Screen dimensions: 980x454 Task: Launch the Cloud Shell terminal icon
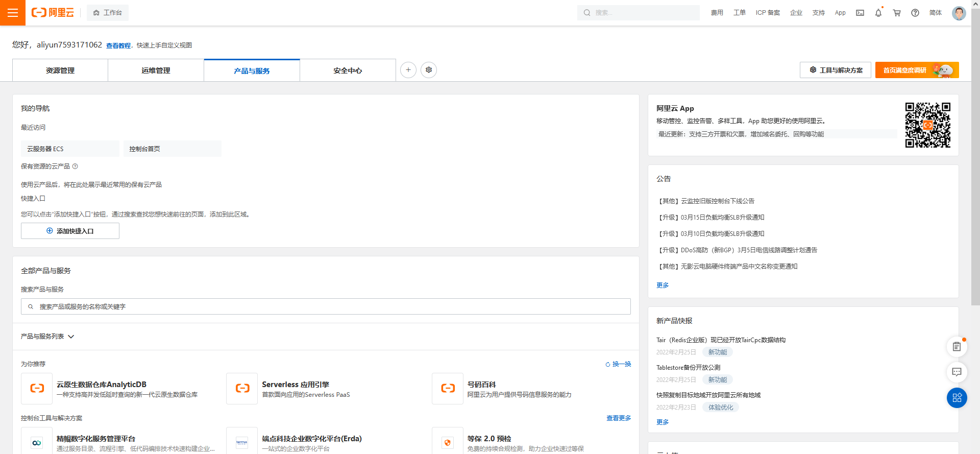[860, 13]
